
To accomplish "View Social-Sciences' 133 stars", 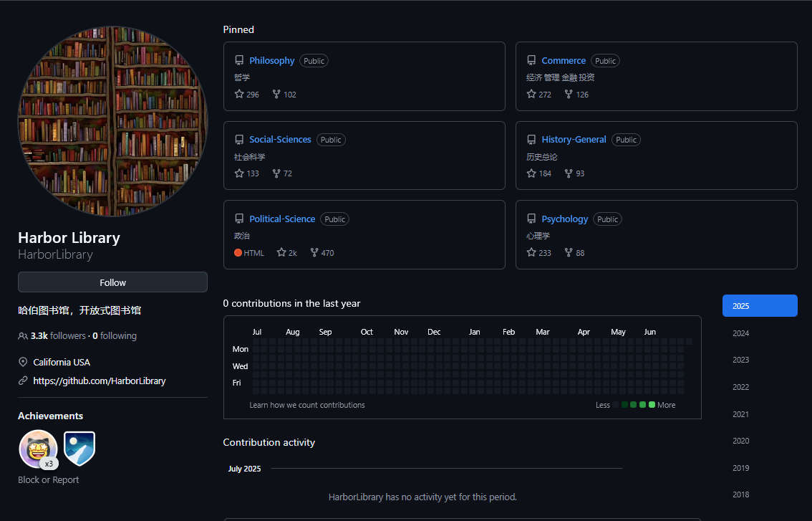I will [246, 173].
